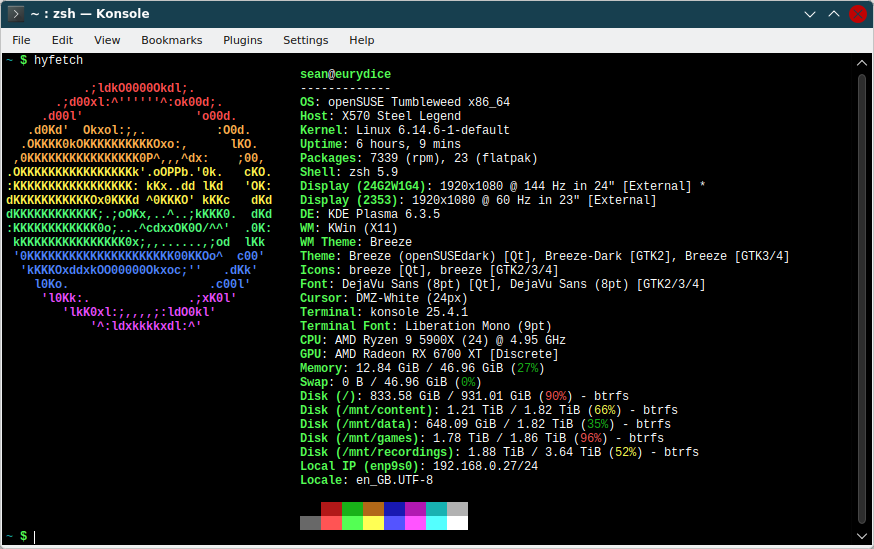This screenshot has height=549, width=874.
Task: Click the Swap '0%' percentage
Action: coord(468,382)
